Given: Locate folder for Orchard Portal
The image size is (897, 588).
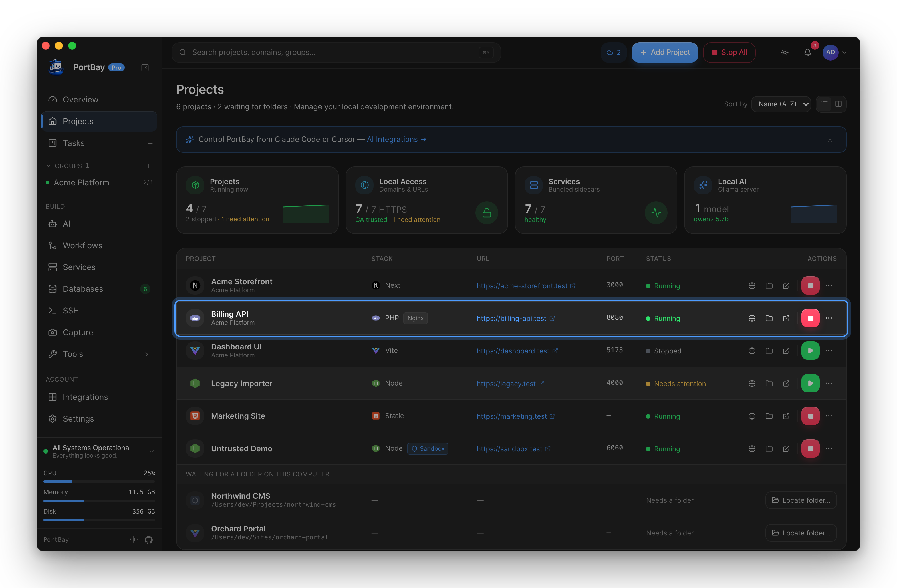Looking at the screenshot, I should click(801, 533).
